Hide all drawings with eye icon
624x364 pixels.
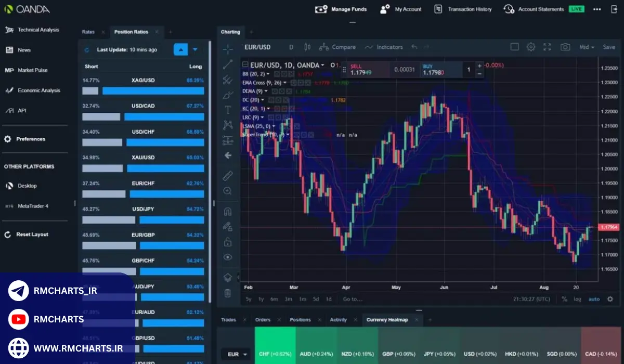227,257
